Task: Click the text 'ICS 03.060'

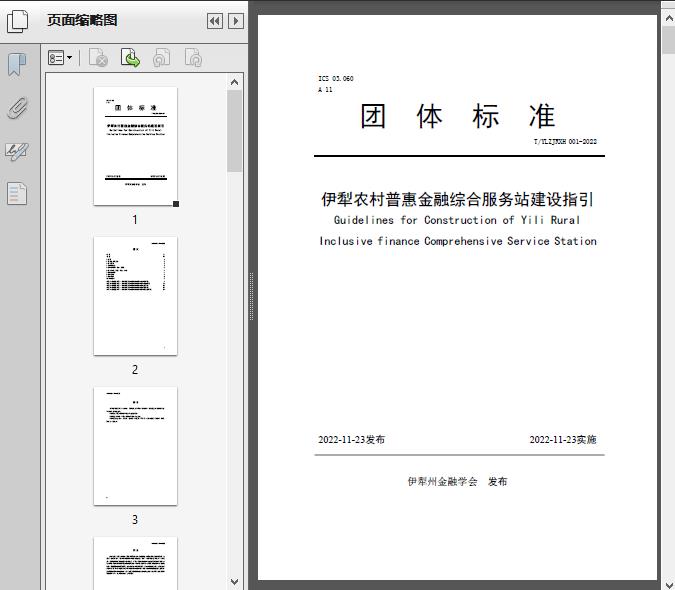Action: (x=336, y=78)
